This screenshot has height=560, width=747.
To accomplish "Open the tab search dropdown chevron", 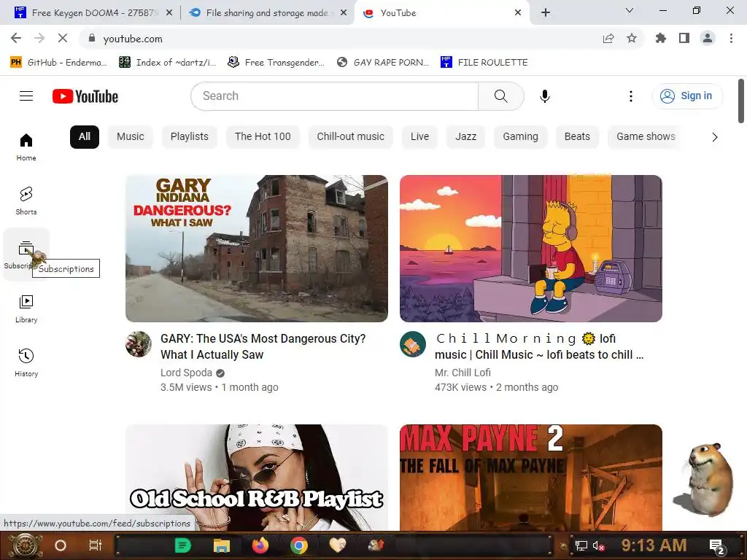I will point(630,10).
